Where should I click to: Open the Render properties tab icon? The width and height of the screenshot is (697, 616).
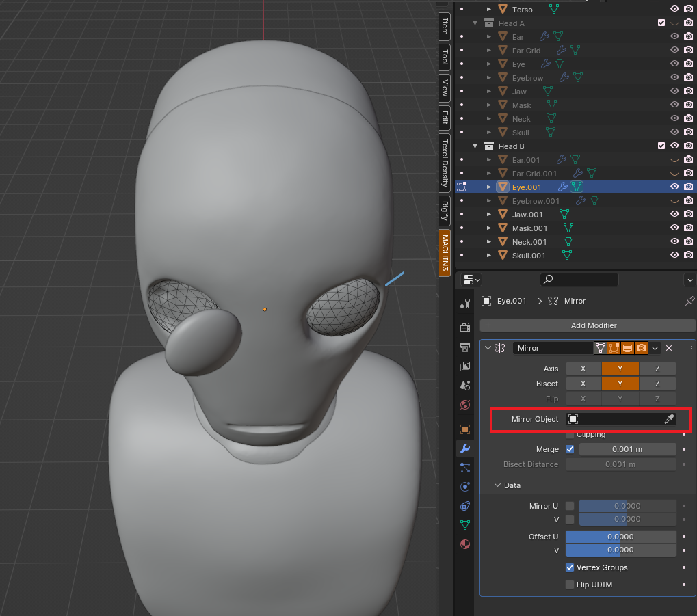point(465,328)
